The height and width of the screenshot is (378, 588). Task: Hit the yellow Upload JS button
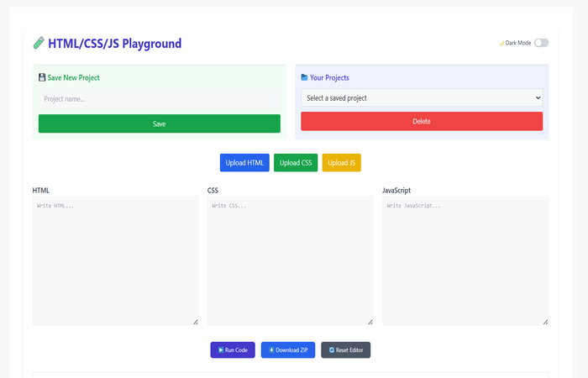[x=342, y=162]
